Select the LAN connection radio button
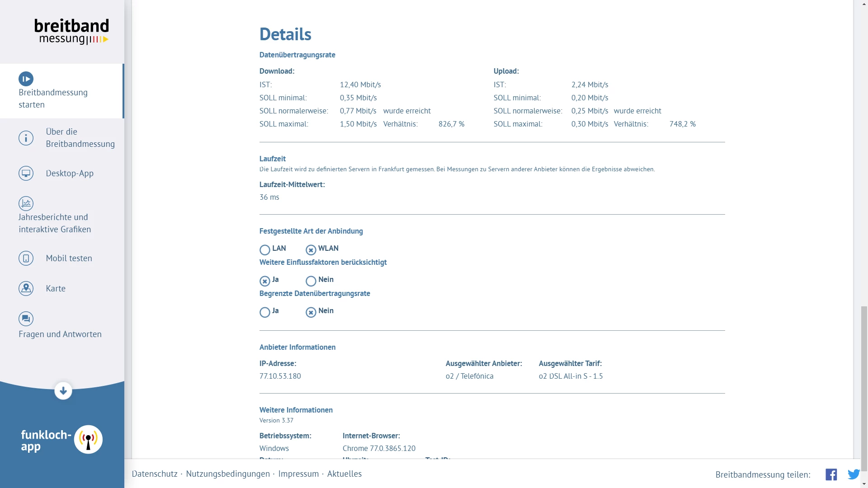 265,250
